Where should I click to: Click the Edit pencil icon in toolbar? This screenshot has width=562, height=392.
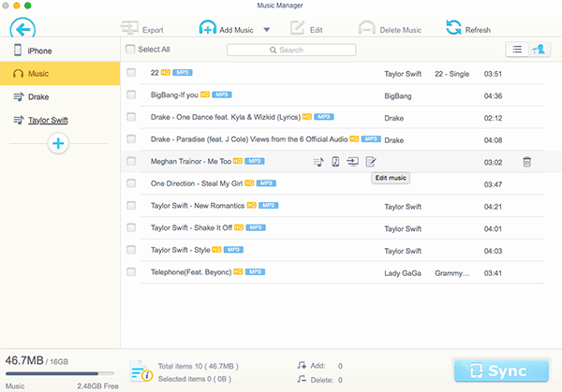(297, 28)
